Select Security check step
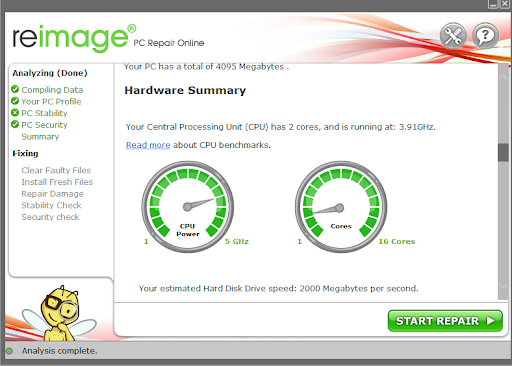512x366 pixels. click(50, 217)
